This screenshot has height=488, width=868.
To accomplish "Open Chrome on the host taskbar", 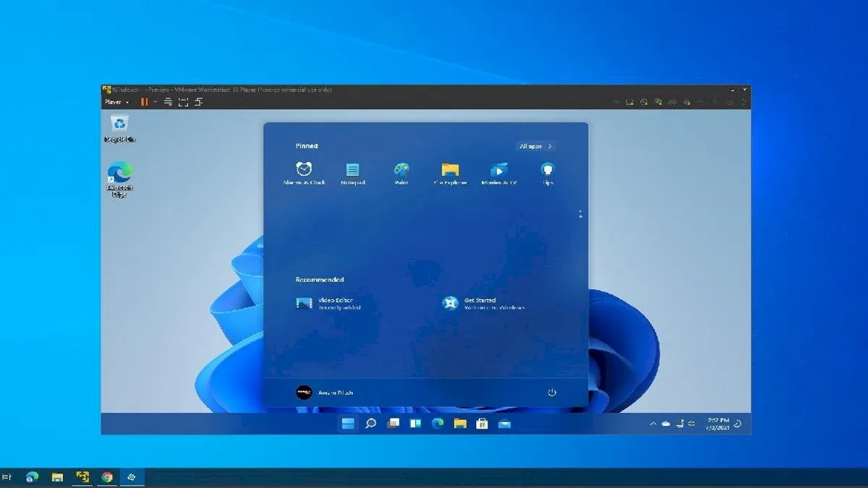I will 107,477.
